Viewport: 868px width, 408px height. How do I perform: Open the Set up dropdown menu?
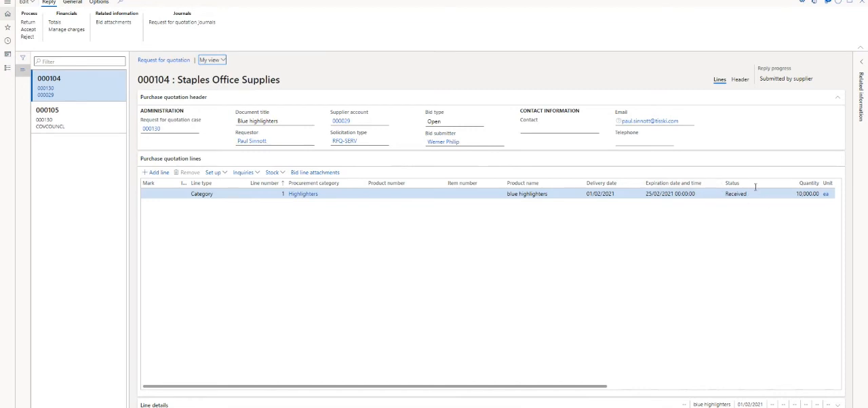[x=216, y=172]
